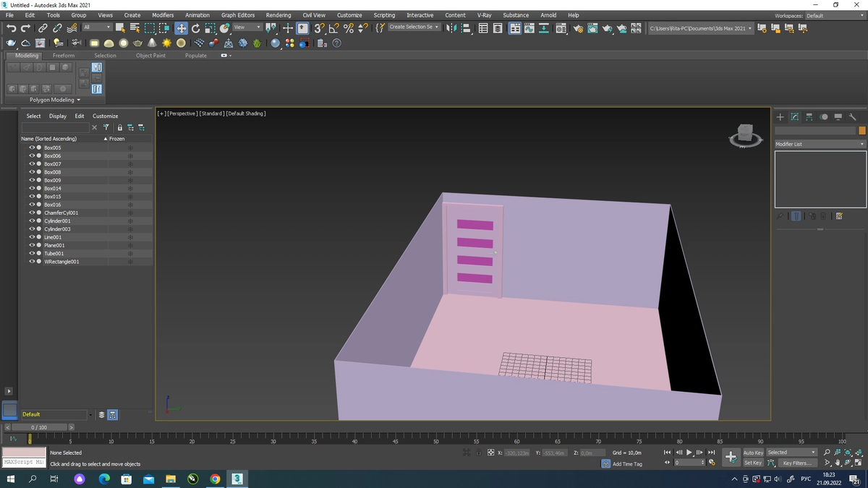
Task: Click the Mirror tool icon
Action: [x=452, y=28]
